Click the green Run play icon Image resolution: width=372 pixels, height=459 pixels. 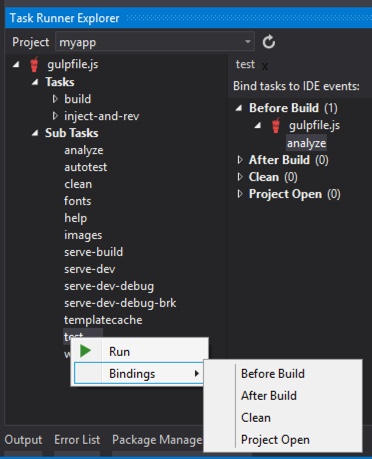pos(85,351)
